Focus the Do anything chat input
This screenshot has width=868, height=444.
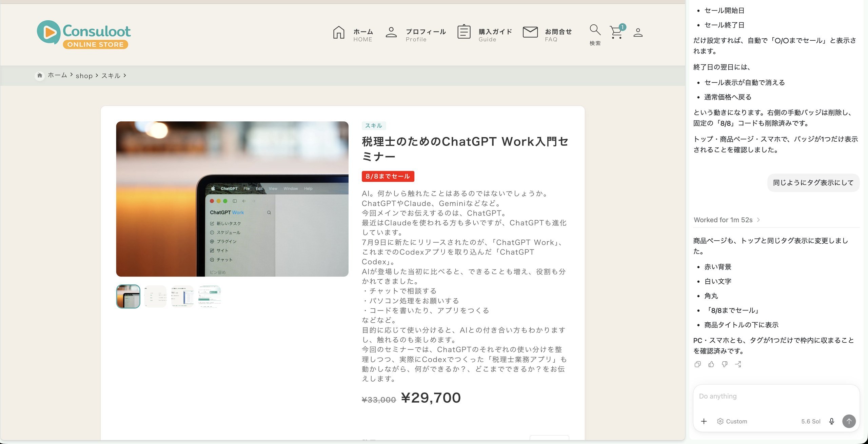click(776, 396)
